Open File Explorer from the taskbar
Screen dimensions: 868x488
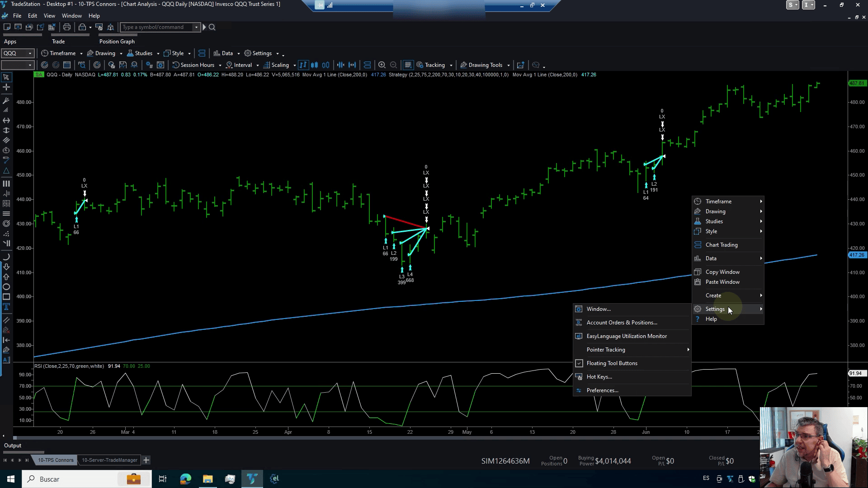pos(208,479)
